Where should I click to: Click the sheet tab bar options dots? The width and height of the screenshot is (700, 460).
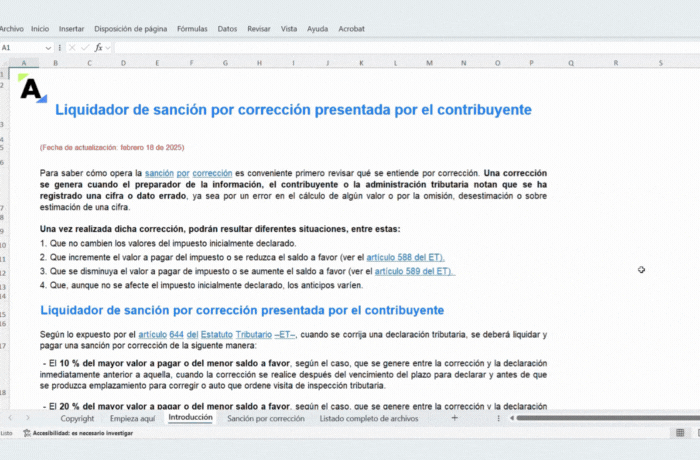point(498,418)
